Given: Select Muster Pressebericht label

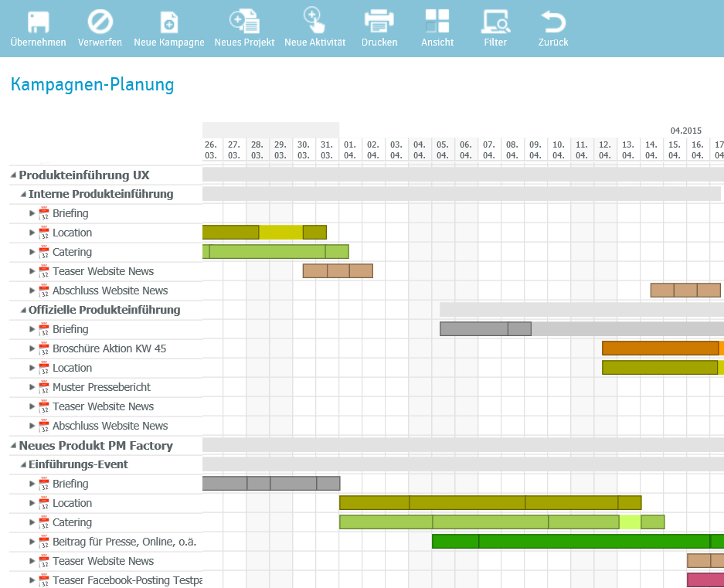Looking at the screenshot, I should (x=101, y=388).
